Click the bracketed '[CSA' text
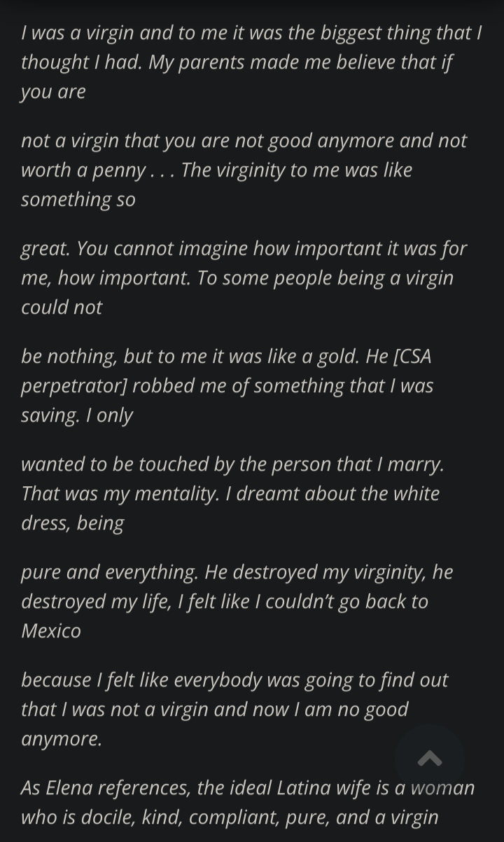The width and height of the screenshot is (504, 842). [412, 356]
